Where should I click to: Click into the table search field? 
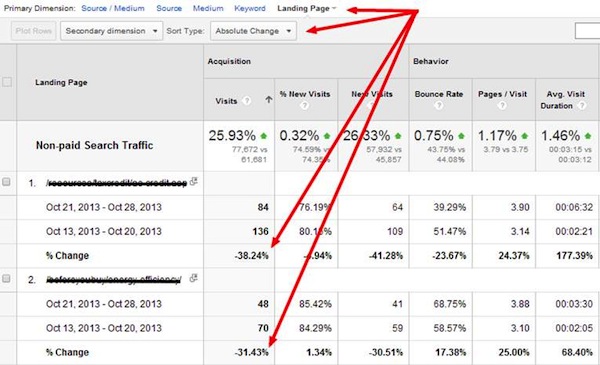[587, 31]
